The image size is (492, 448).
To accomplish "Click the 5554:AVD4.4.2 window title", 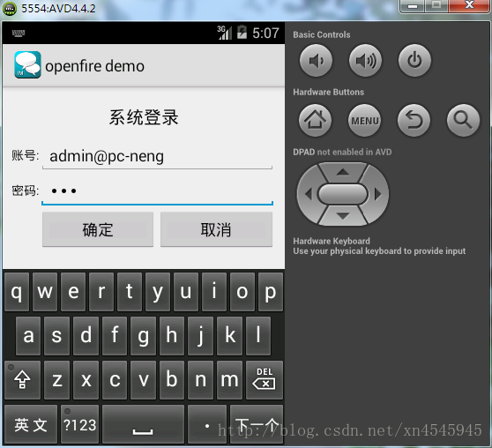I will pyautogui.click(x=58, y=8).
